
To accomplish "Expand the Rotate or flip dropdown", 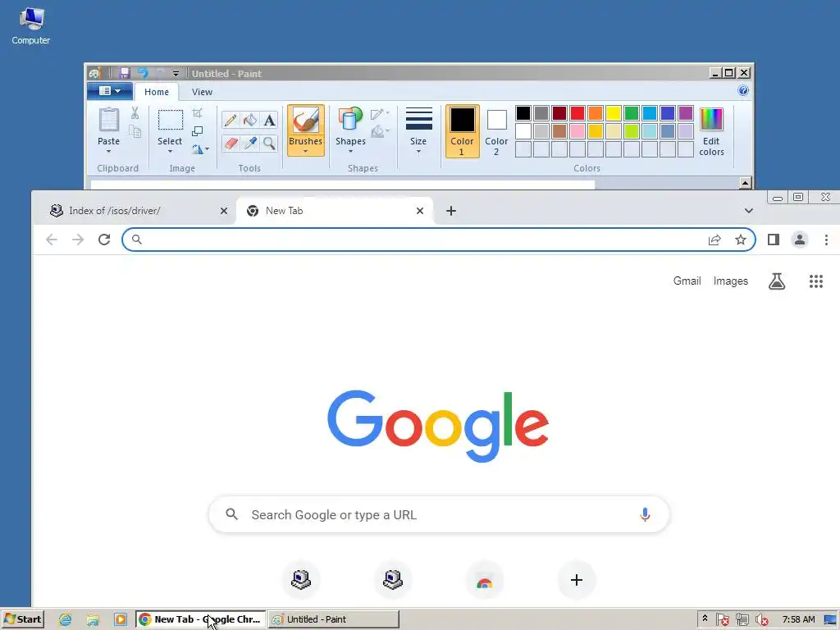I will (200, 149).
